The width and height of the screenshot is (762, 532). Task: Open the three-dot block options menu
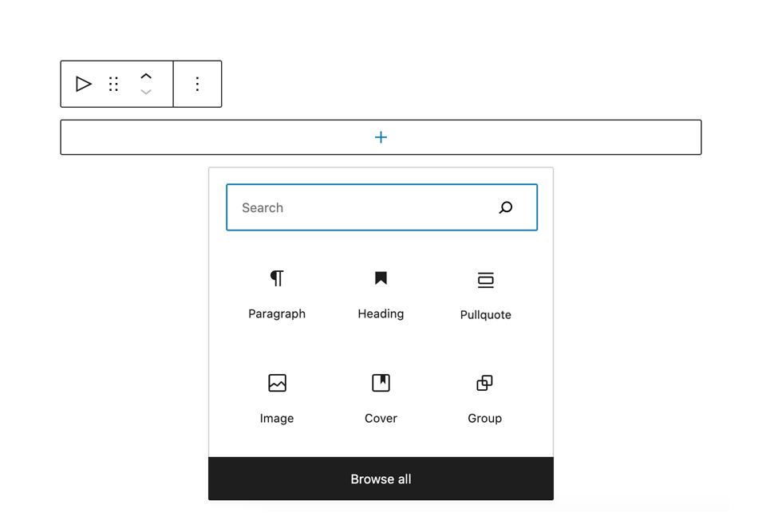[197, 84]
